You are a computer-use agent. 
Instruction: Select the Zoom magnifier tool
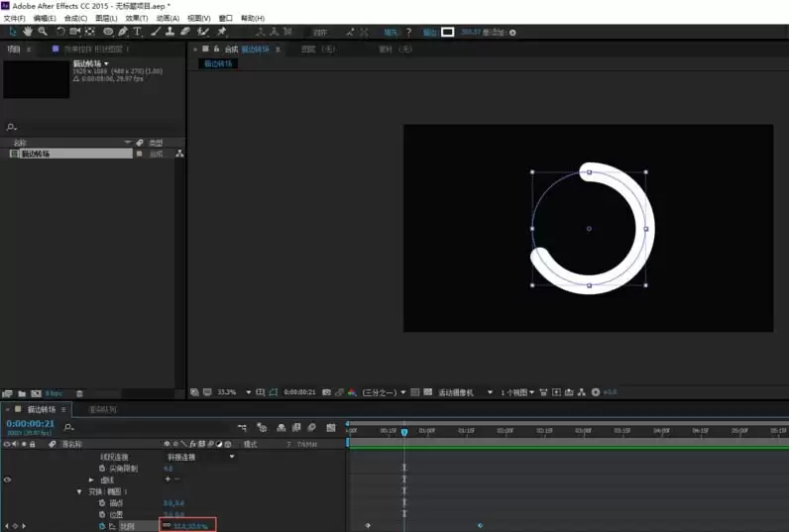point(43,32)
